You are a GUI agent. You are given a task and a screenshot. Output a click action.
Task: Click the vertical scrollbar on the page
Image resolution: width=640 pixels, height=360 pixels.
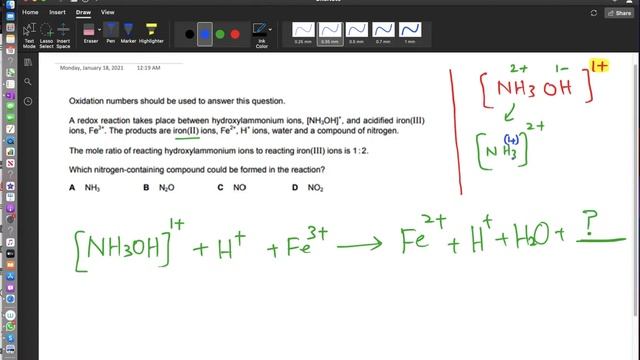point(636,190)
